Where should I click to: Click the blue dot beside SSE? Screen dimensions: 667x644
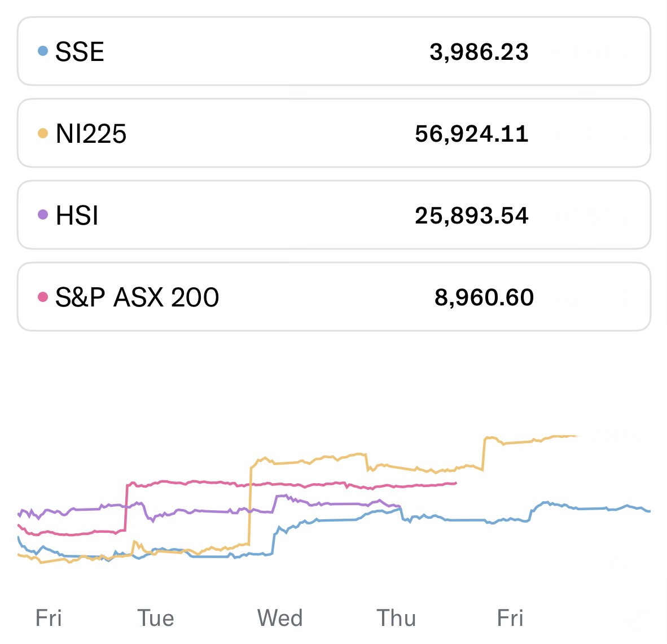(42, 51)
